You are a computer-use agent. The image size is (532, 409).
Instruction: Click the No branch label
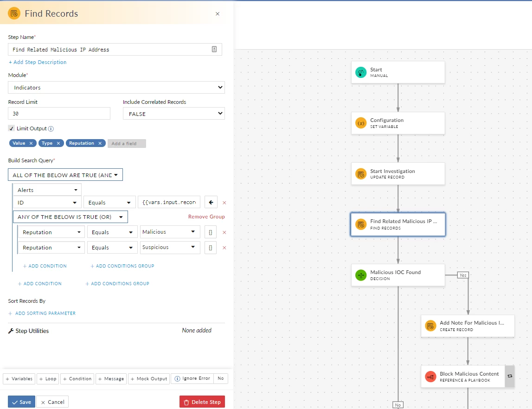click(397, 405)
